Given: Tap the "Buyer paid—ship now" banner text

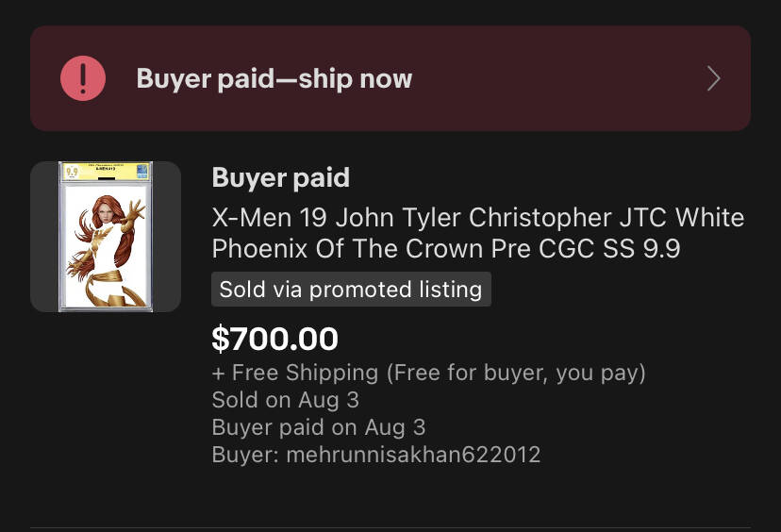Looking at the screenshot, I should pyautogui.click(x=274, y=78).
